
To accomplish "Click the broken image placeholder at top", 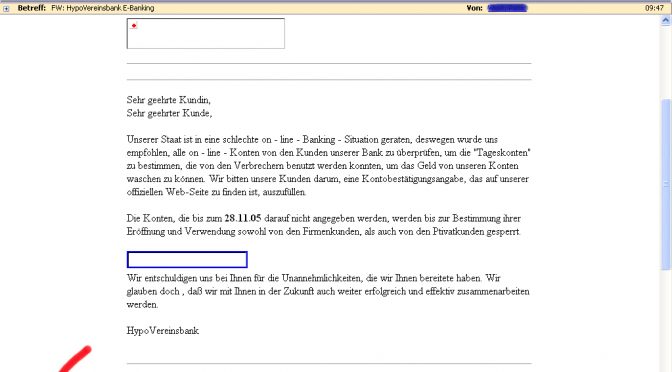I will (x=206, y=33).
